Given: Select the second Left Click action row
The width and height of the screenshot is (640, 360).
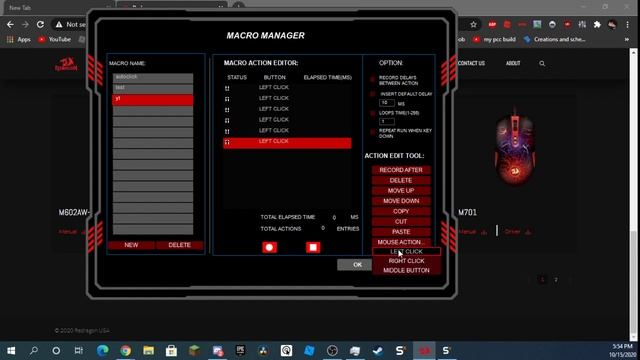Looking at the screenshot, I should [287, 98].
